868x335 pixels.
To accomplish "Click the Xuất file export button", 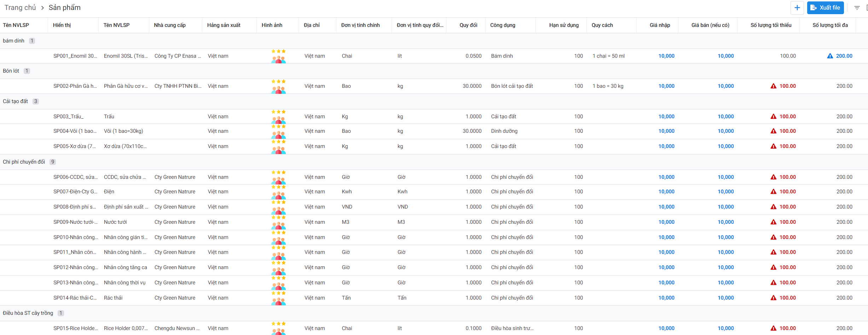I will pos(825,8).
